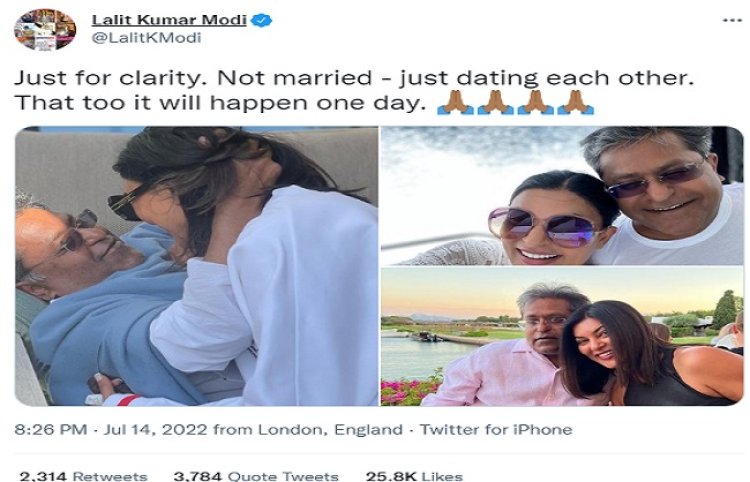Click the Jul 14, 2022 date text
This screenshot has height=482, width=750.
pos(155,429)
